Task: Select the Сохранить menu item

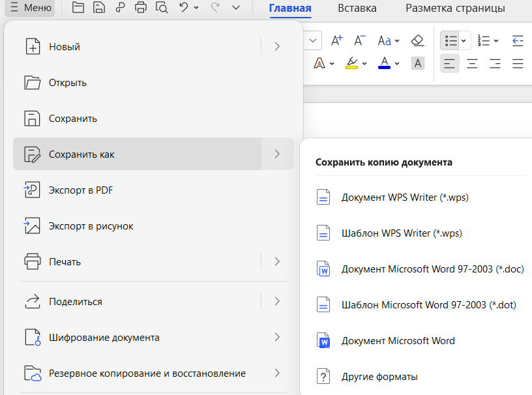Action: (153, 119)
